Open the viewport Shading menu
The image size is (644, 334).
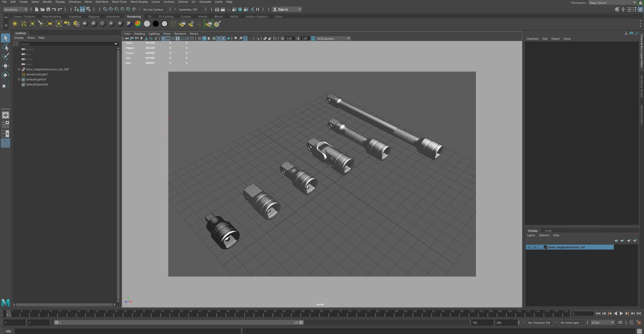pos(139,34)
